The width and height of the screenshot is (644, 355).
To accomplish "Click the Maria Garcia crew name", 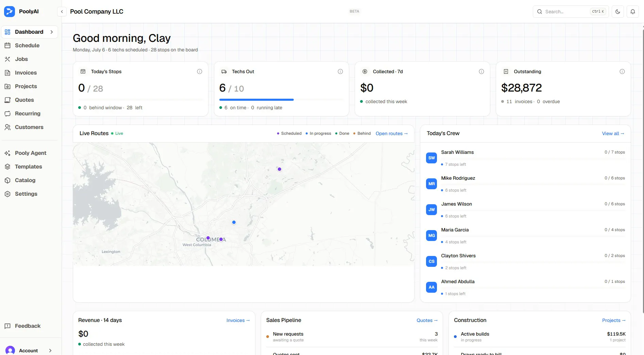I will click(x=455, y=230).
